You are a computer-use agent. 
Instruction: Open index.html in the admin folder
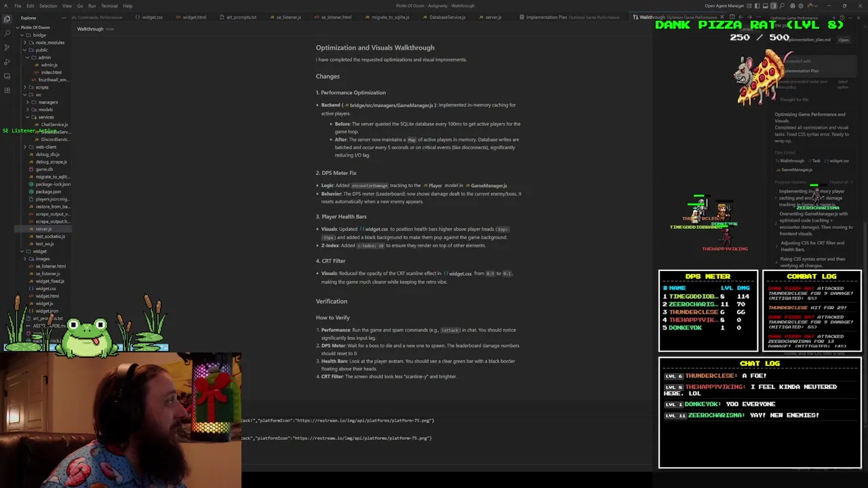point(51,73)
